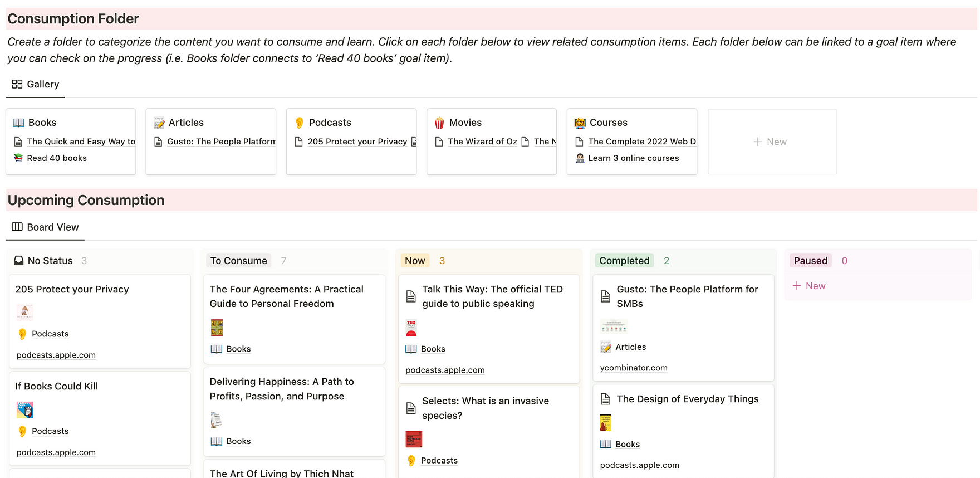The width and height of the screenshot is (980, 478).
Task: Click page icon beside Talk This Way card
Action: (x=411, y=296)
